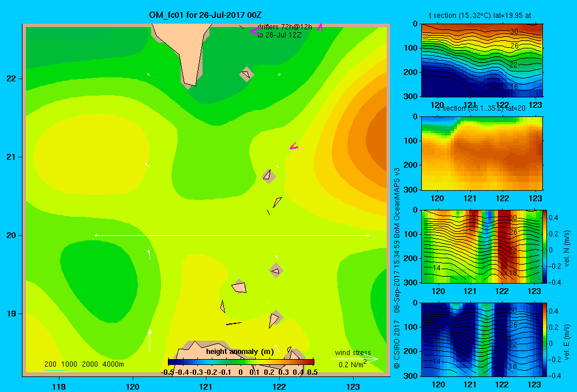Open the northward velocity section plot
The height and width of the screenshot is (392, 577).
(482, 246)
